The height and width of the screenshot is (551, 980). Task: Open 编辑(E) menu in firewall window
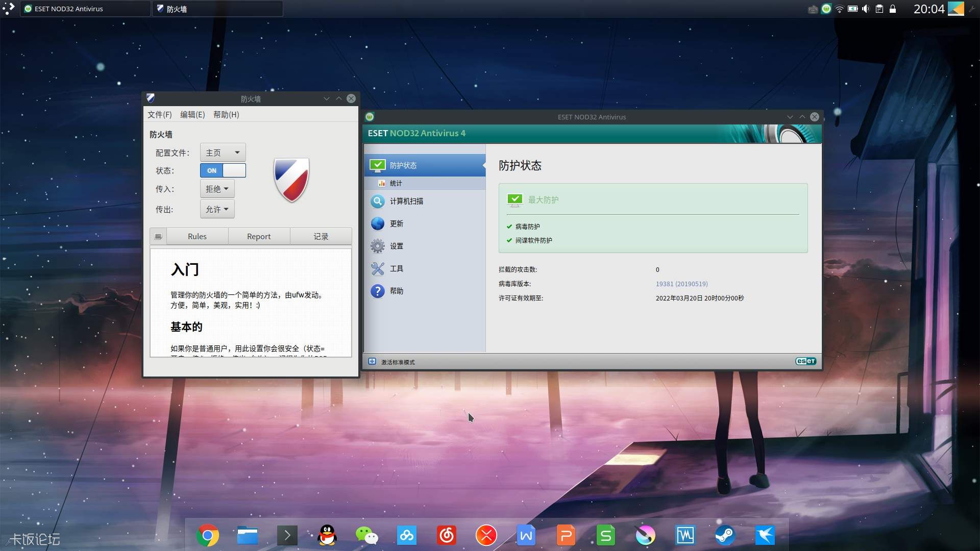(x=192, y=114)
